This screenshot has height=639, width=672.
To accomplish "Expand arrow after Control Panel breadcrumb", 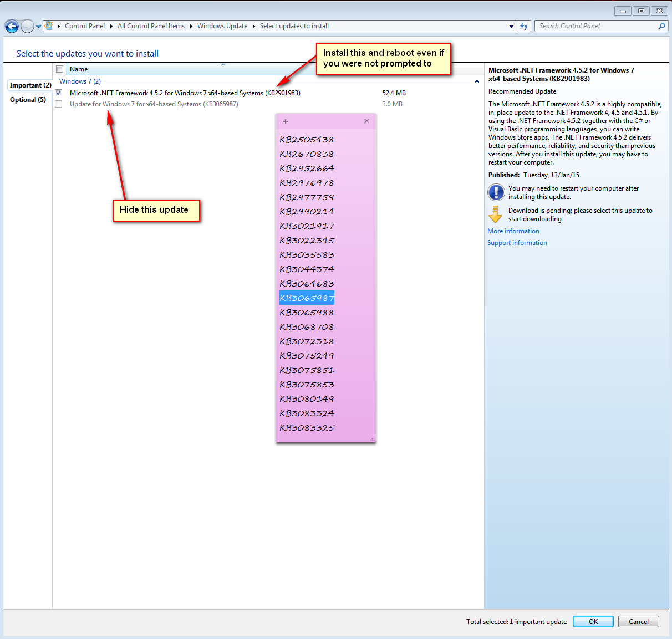I will tap(111, 26).
